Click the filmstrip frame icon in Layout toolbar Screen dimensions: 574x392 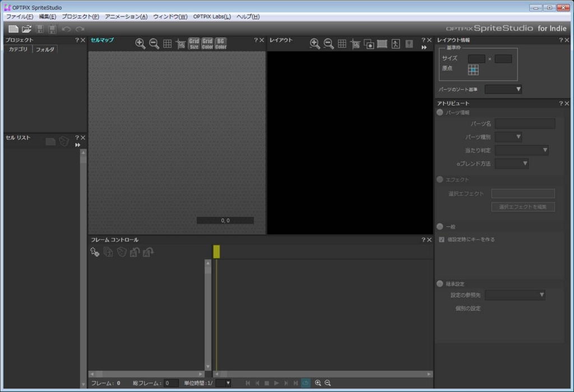(382, 44)
